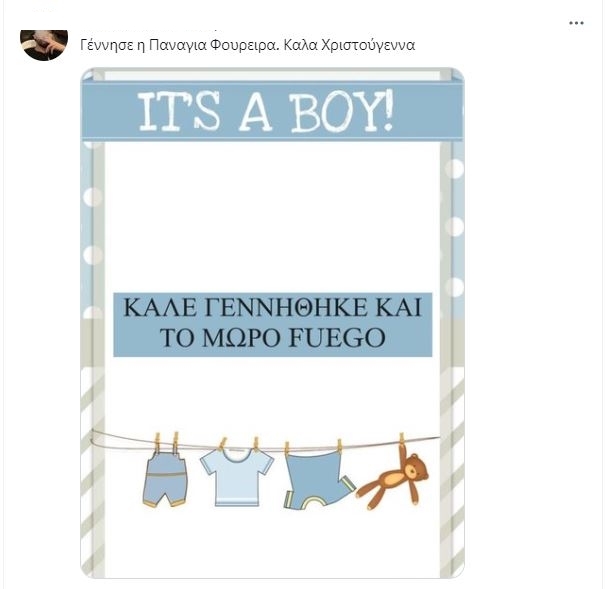This screenshot has height=589, width=605.
Task: Click the word "BOY!" in the blue banner
Action: 341,111
